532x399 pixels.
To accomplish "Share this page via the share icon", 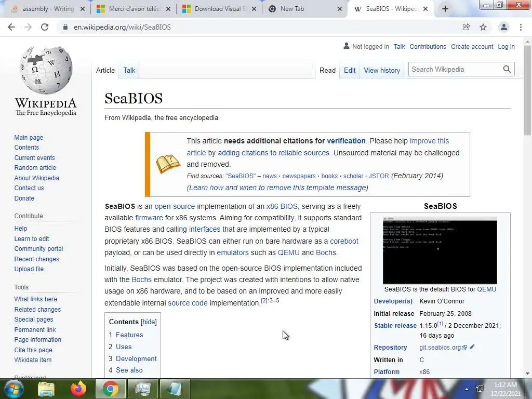I will [x=466, y=27].
